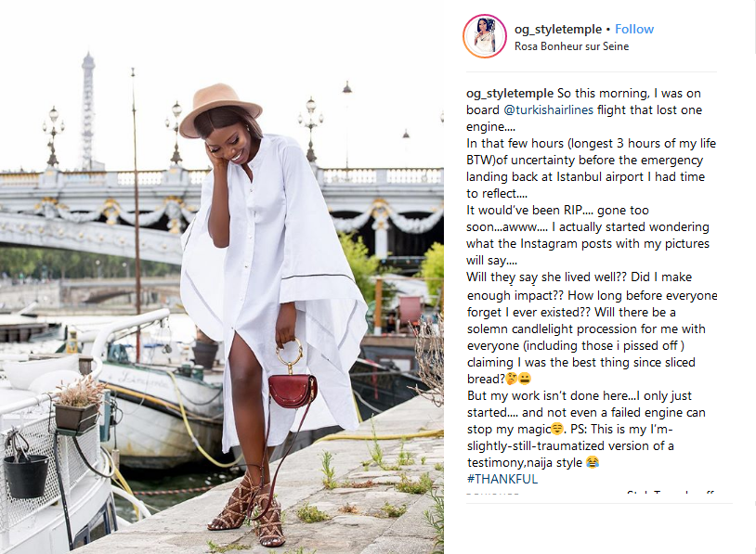Click the tan fedora hat in photo
Viewport: 756px width, 554px height.
(x=220, y=109)
